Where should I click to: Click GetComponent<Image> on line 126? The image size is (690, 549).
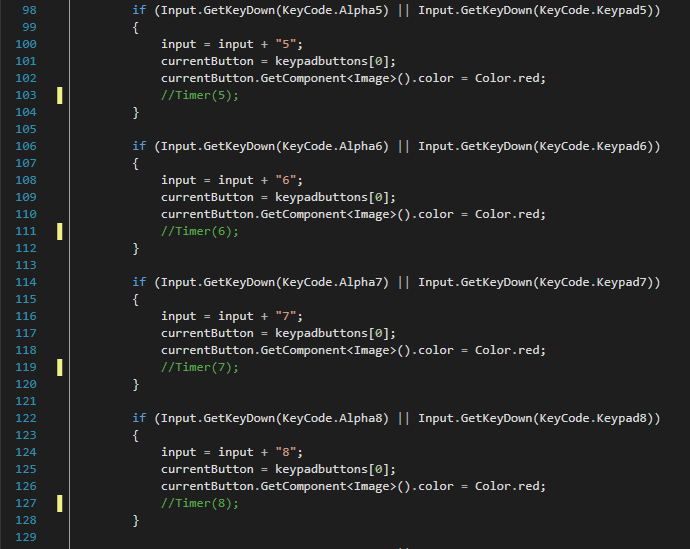click(x=329, y=486)
